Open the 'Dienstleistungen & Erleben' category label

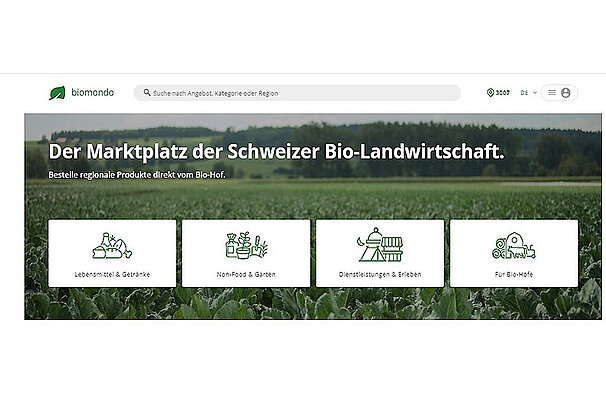(379, 273)
